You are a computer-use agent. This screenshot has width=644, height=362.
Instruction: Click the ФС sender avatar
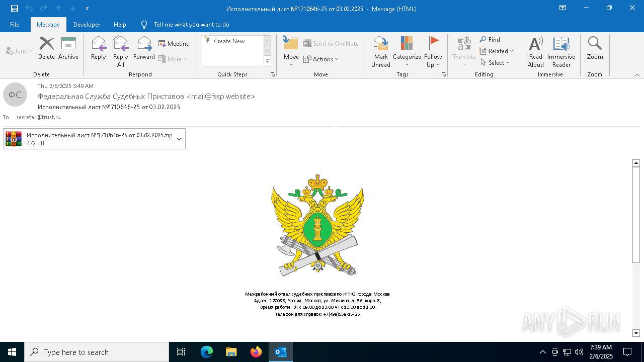point(15,95)
